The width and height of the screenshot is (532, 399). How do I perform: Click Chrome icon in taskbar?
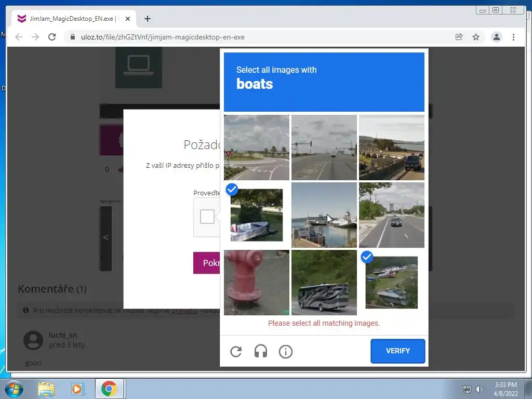coord(109,389)
